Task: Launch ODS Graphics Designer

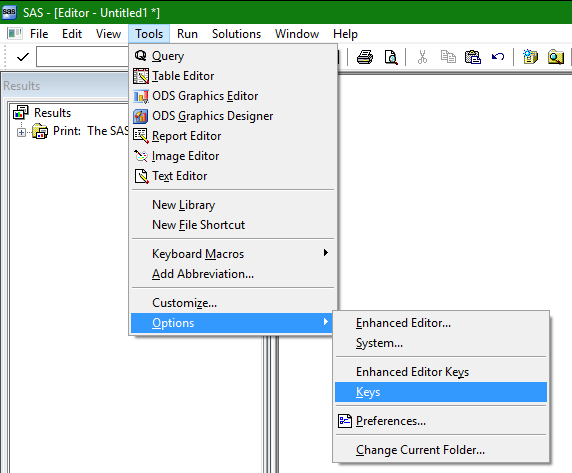Action: (x=233, y=116)
